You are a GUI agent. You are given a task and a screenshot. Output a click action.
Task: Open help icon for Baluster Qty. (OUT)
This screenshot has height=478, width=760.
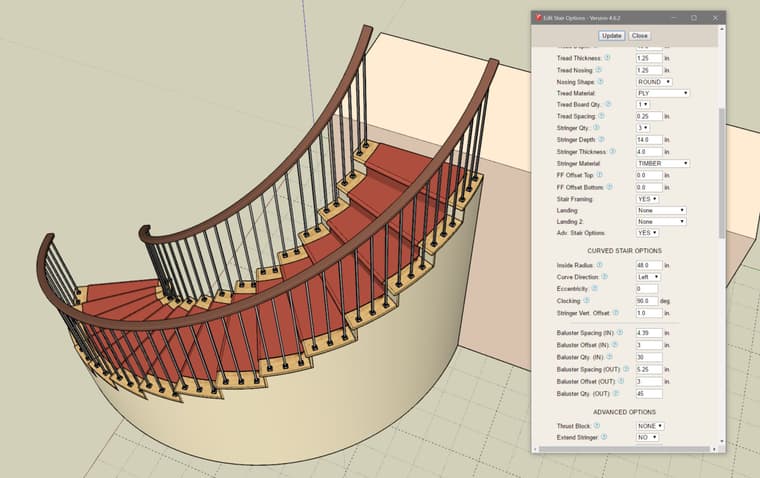[x=616, y=393]
